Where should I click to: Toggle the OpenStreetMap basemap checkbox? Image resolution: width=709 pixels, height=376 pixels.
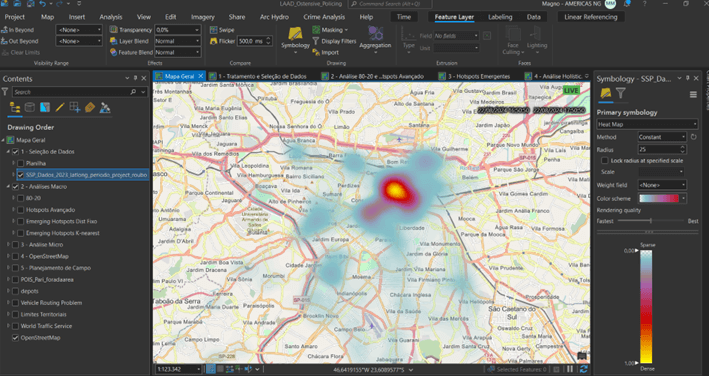15,338
